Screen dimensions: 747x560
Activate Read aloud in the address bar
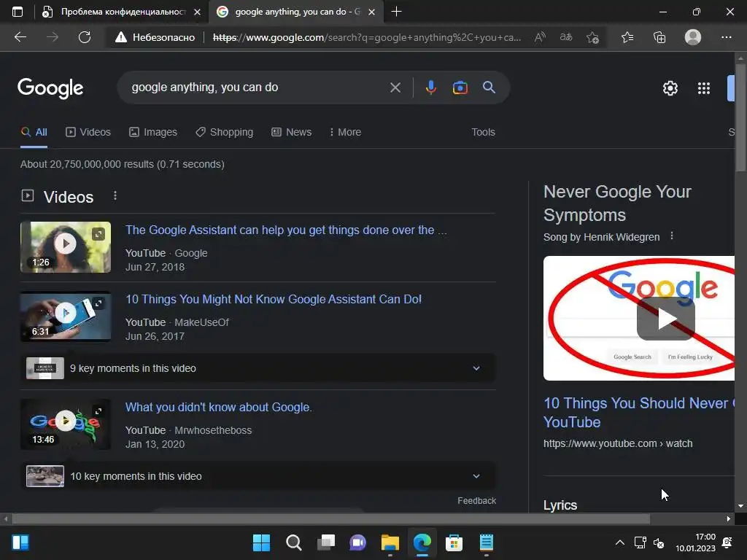[x=540, y=37]
